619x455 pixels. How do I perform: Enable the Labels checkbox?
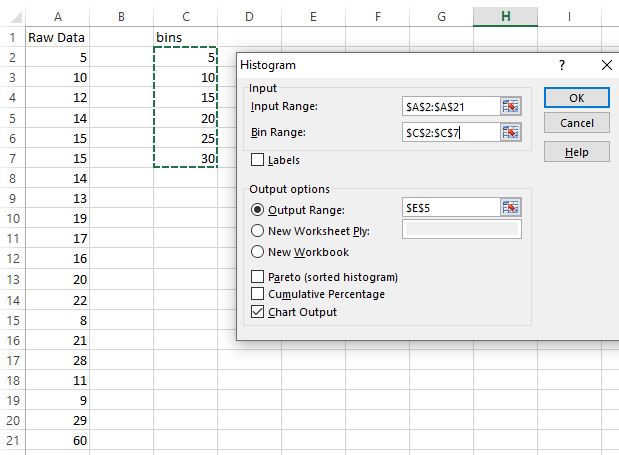(257, 160)
